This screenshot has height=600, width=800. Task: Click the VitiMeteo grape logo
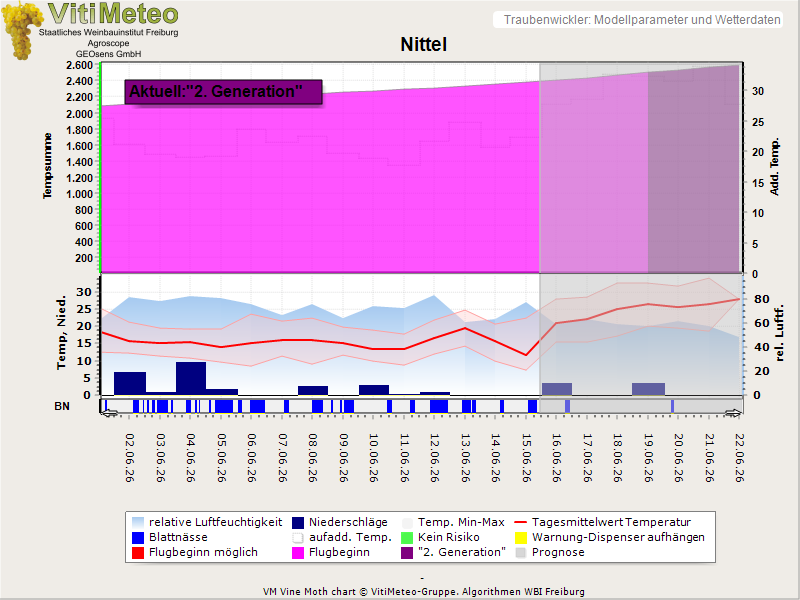22,31
